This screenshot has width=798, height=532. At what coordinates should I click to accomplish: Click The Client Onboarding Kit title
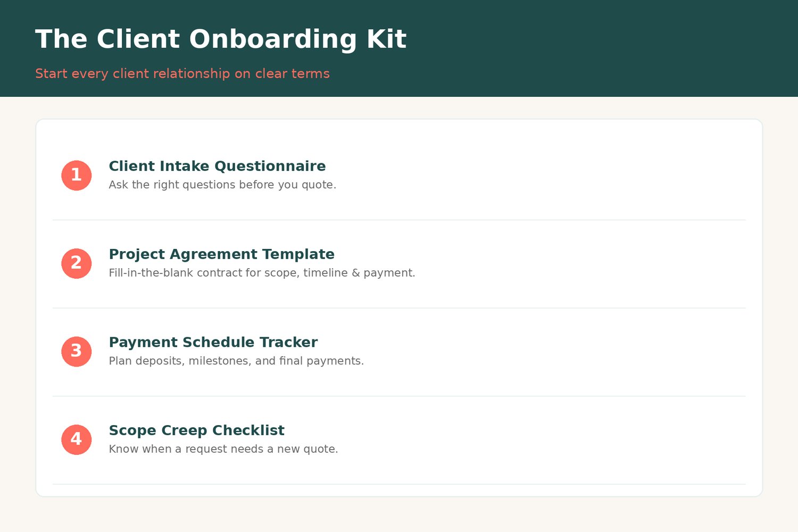(x=221, y=39)
